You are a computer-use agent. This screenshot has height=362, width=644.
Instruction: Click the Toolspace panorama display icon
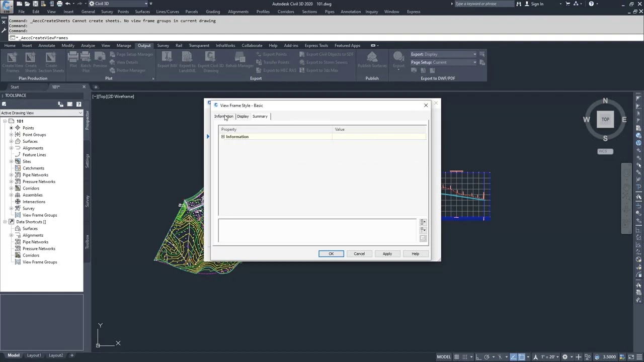tap(69, 104)
